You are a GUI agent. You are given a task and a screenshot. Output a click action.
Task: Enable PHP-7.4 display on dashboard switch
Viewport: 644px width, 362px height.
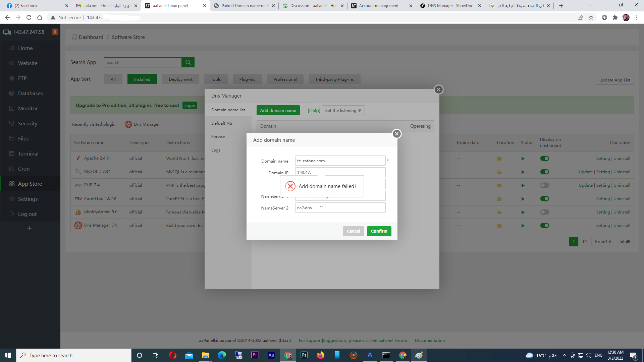pyautogui.click(x=544, y=185)
